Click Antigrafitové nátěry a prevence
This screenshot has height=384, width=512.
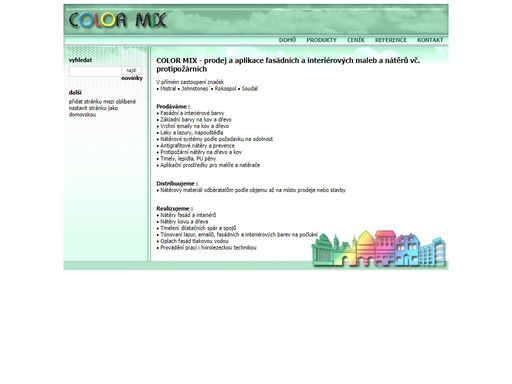[197, 146]
